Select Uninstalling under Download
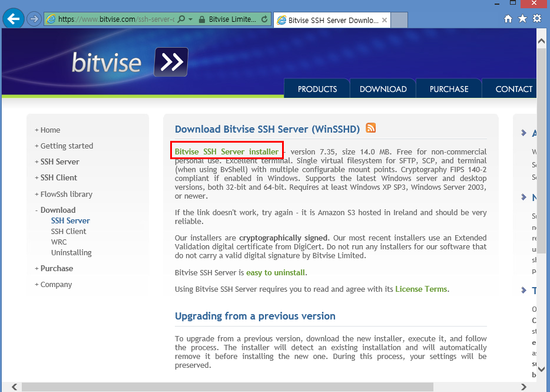This screenshot has height=392, width=550. (71, 252)
